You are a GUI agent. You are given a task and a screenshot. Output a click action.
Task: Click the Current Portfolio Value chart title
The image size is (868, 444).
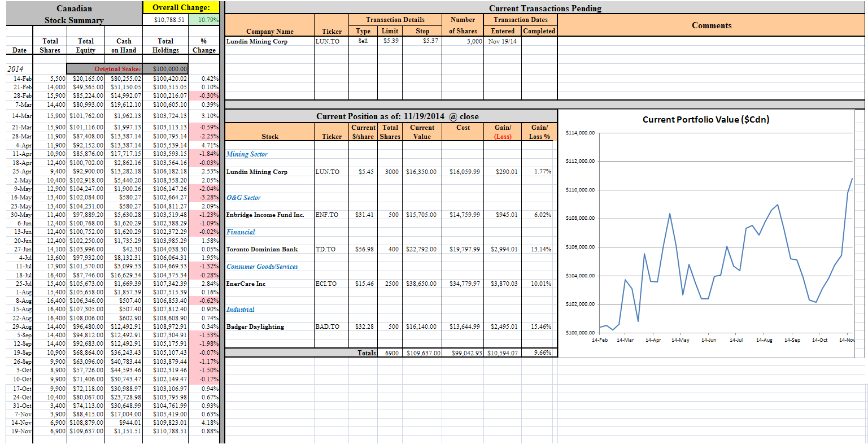coord(706,119)
